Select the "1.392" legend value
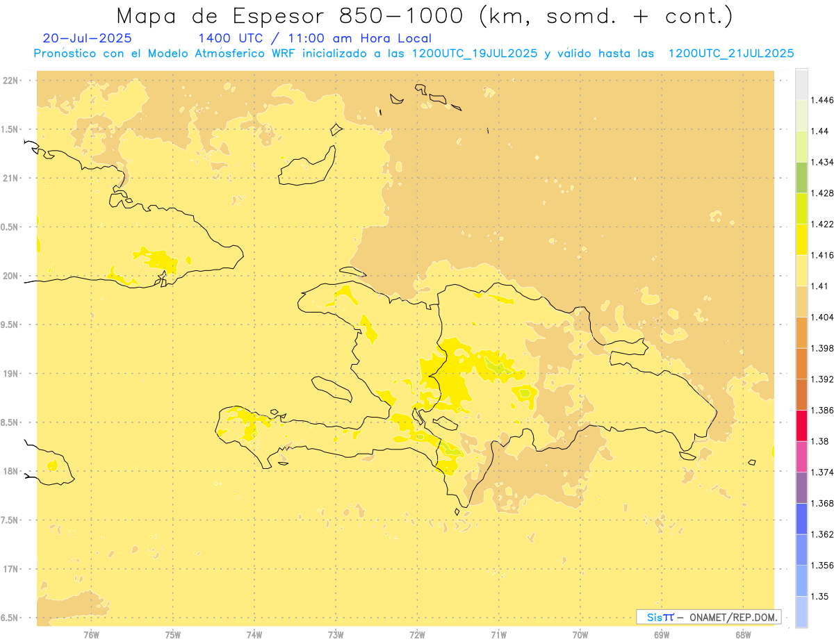The image size is (834, 644). pyautogui.click(x=821, y=379)
